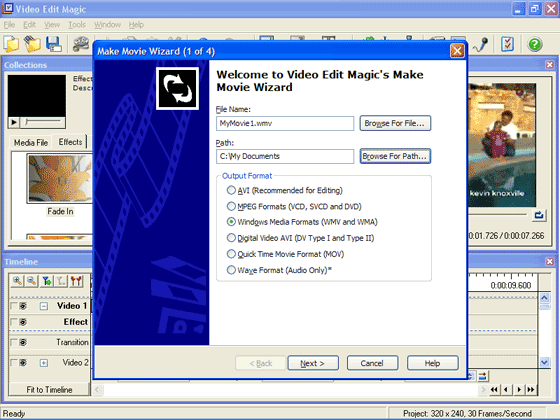Image resolution: width=560 pixels, height=420 pixels.
Task: Click the Path input field
Action: (x=285, y=156)
